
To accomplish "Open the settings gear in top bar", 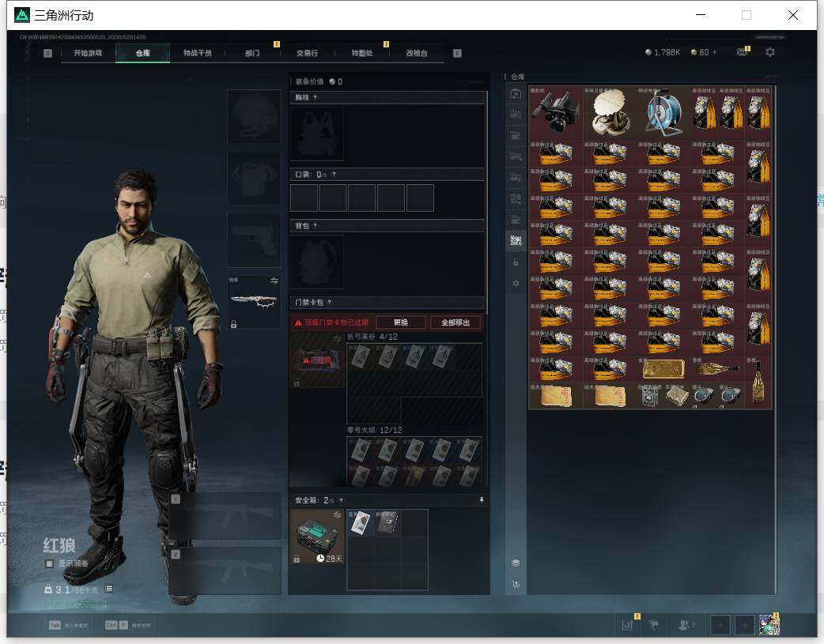I will [770, 52].
